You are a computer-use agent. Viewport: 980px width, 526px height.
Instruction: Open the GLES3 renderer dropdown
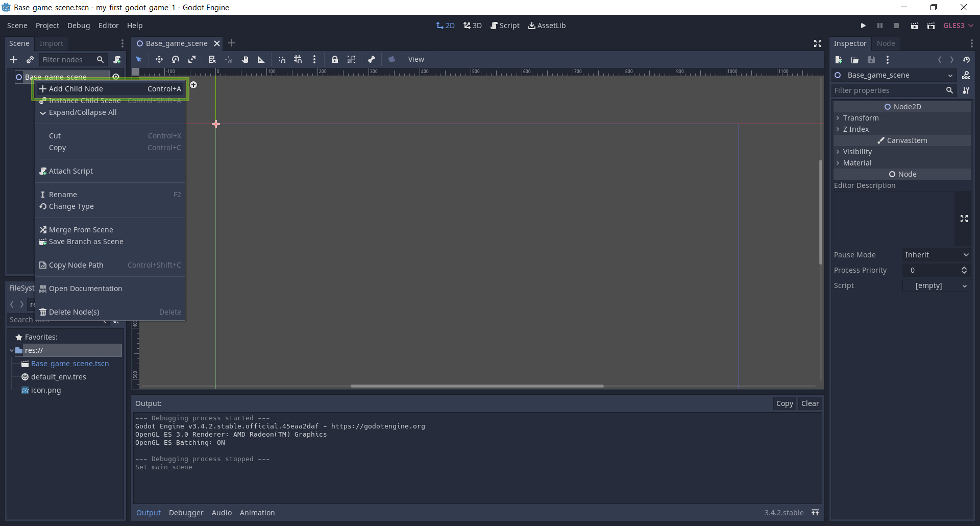coord(958,26)
